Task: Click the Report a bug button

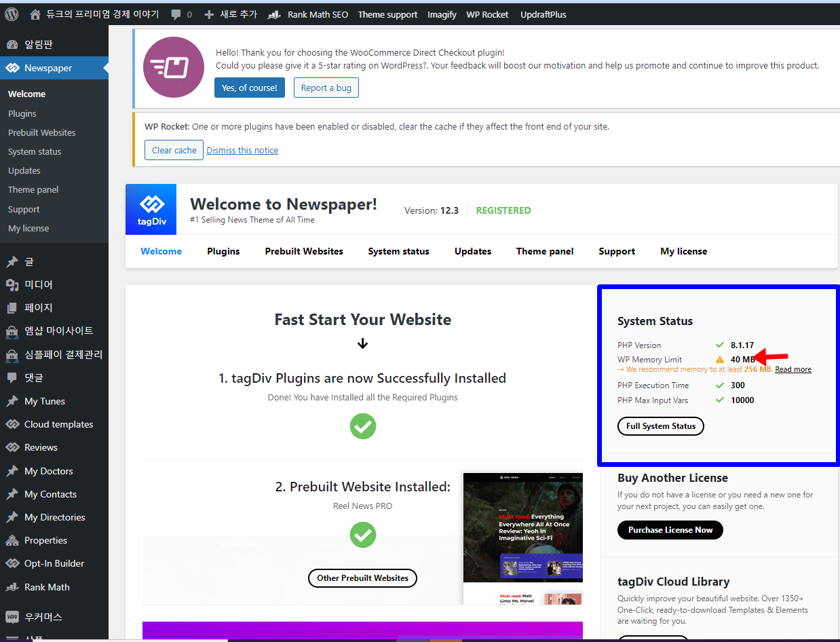Action: 326,88
